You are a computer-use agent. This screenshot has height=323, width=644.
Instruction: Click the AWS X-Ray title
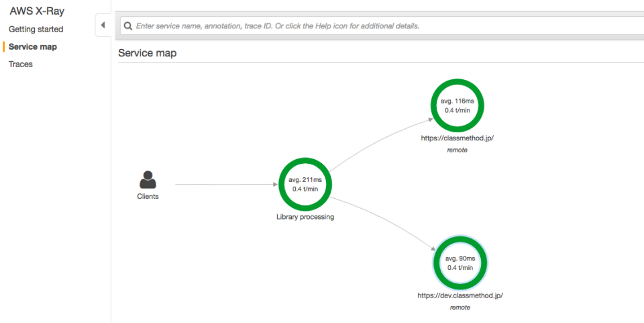point(37,11)
